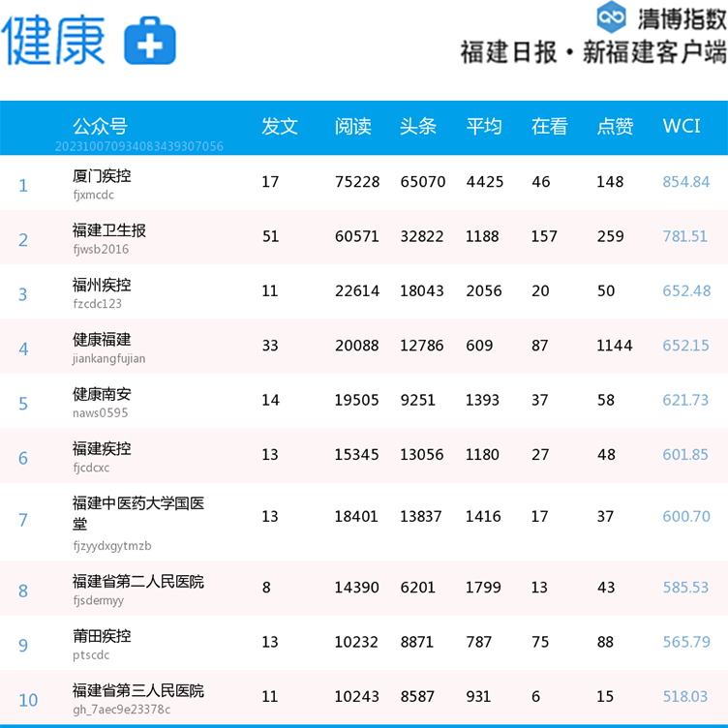Image resolution: width=728 pixels, height=728 pixels.
Task: Click read count 19505
Action: coord(356,400)
